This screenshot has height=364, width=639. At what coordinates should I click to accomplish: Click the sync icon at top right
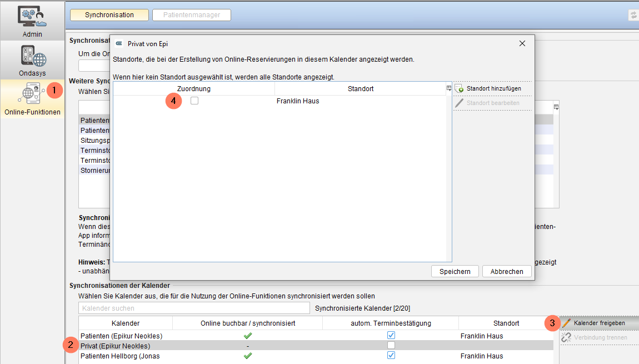[x=633, y=15]
